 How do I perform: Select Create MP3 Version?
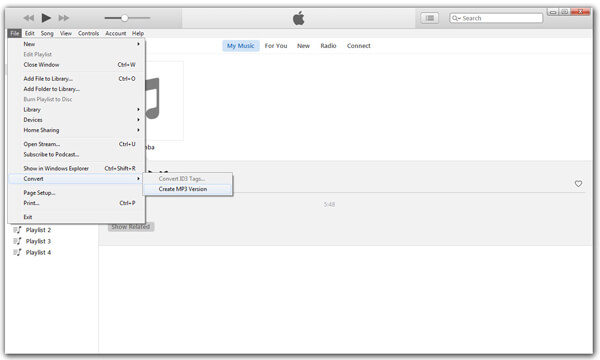point(188,189)
